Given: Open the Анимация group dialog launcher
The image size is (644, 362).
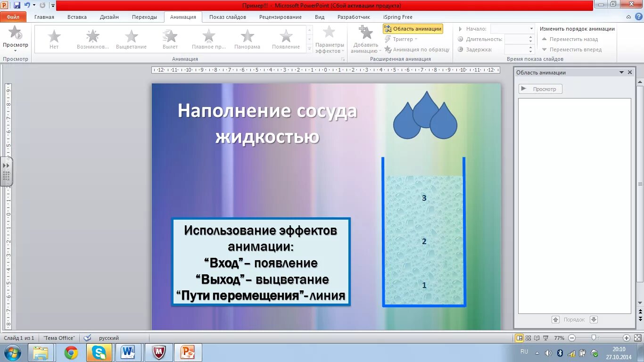Looking at the screenshot, I should tap(343, 59).
